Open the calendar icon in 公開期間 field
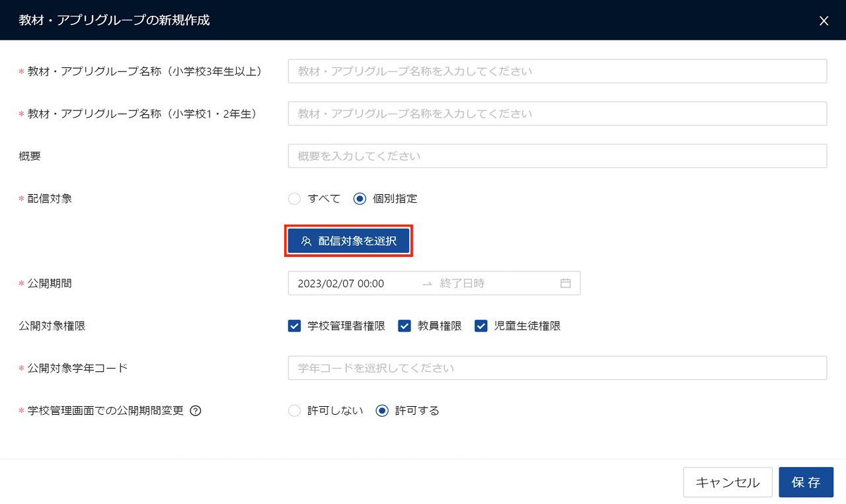The width and height of the screenshot is (846, 504). click(x=565, y=283)
